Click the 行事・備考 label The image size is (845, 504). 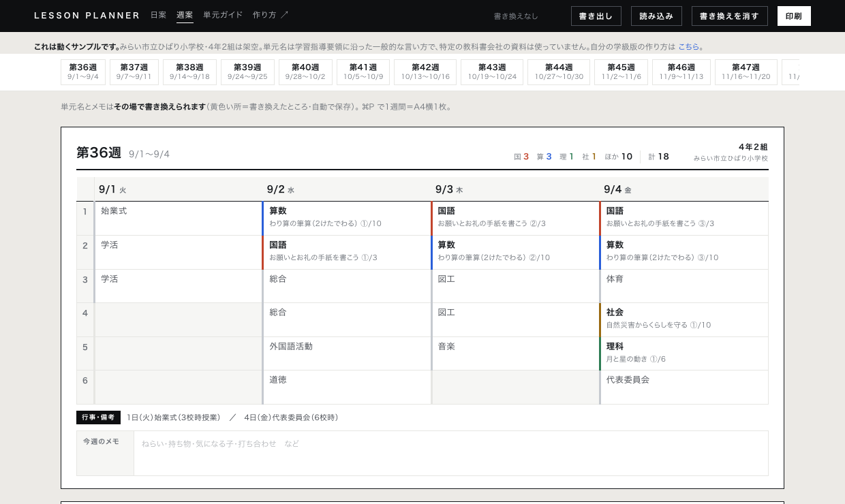pyautogui.click(x=98, y=418)
